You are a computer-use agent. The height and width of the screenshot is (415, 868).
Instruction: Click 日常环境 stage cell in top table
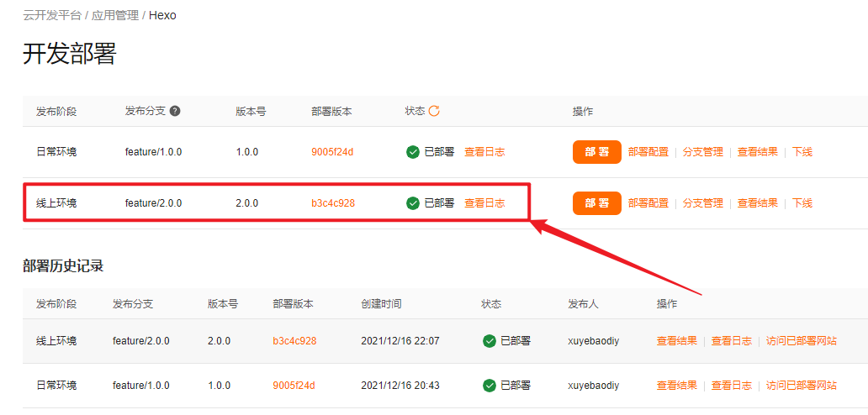coord(56,152)
